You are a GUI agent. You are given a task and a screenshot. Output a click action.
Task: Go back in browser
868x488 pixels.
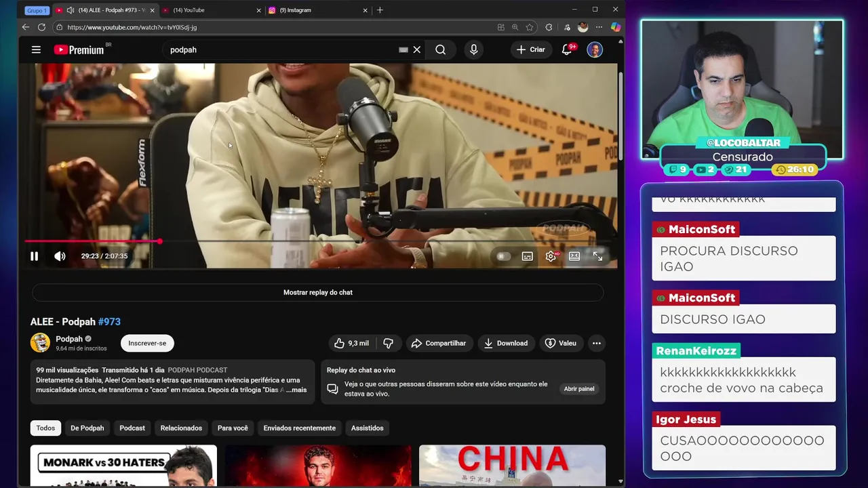[25, 27]
